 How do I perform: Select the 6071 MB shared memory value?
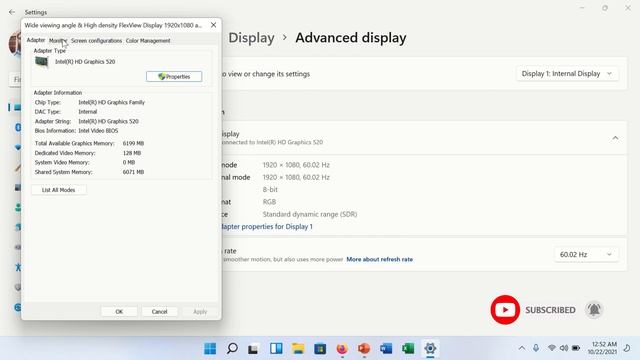133,172
